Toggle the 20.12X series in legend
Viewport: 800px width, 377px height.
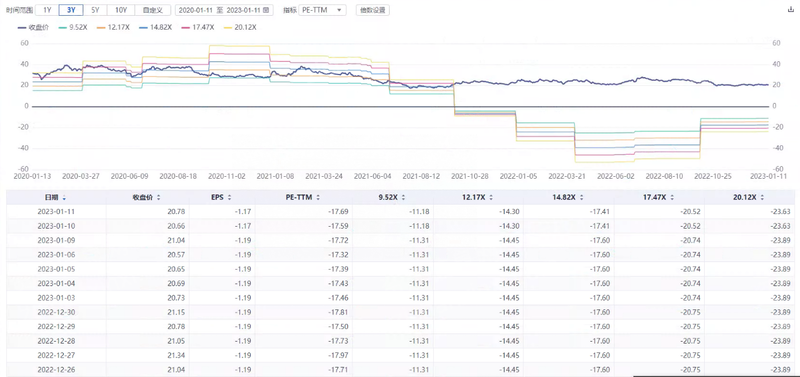[241, 27]
